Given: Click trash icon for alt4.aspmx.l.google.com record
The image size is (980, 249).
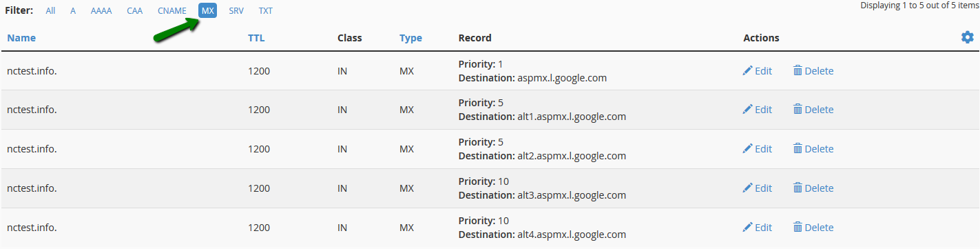Looking at the screenshot, I should [x=797, y=227].
